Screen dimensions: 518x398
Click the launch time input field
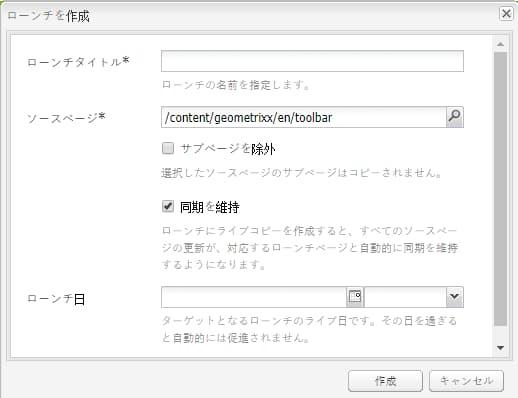tap(405, 297)
